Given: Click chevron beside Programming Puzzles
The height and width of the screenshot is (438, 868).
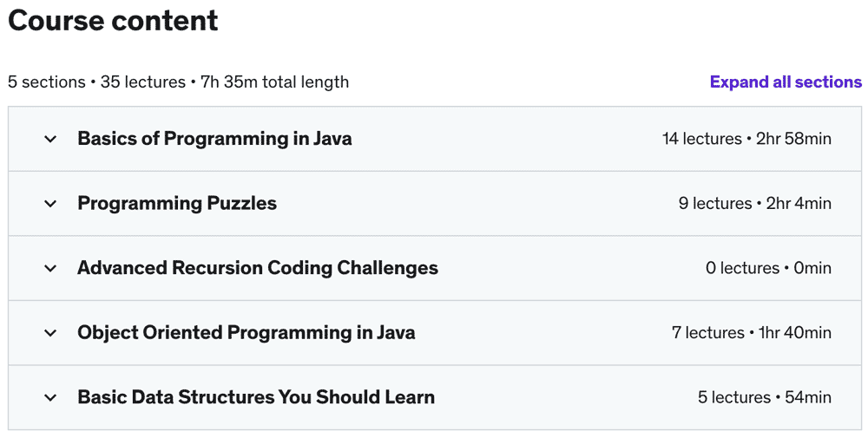Looking at the screenshot, I should (50, 204).
